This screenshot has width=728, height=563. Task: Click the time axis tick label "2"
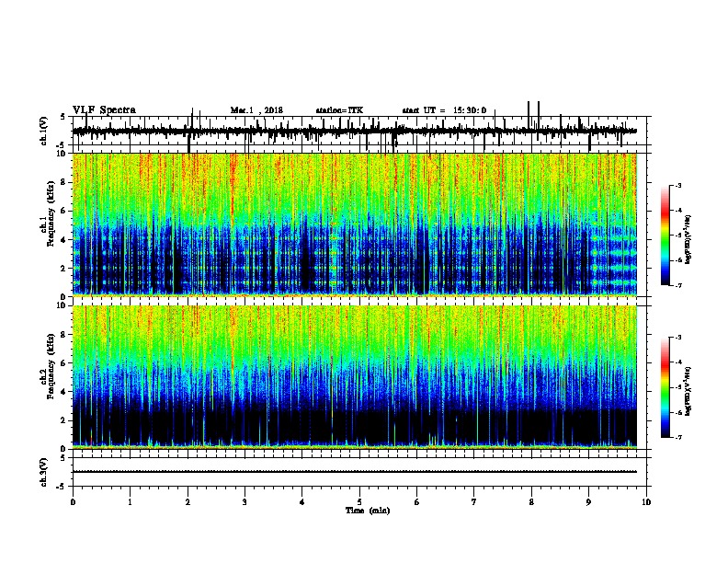[x=188, y=502]
